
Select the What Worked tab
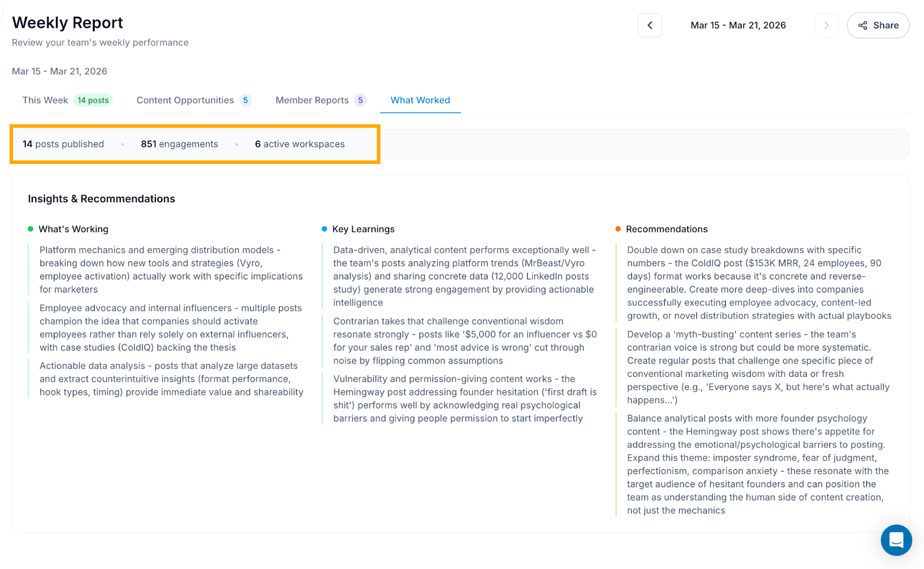tap(420, 100)
